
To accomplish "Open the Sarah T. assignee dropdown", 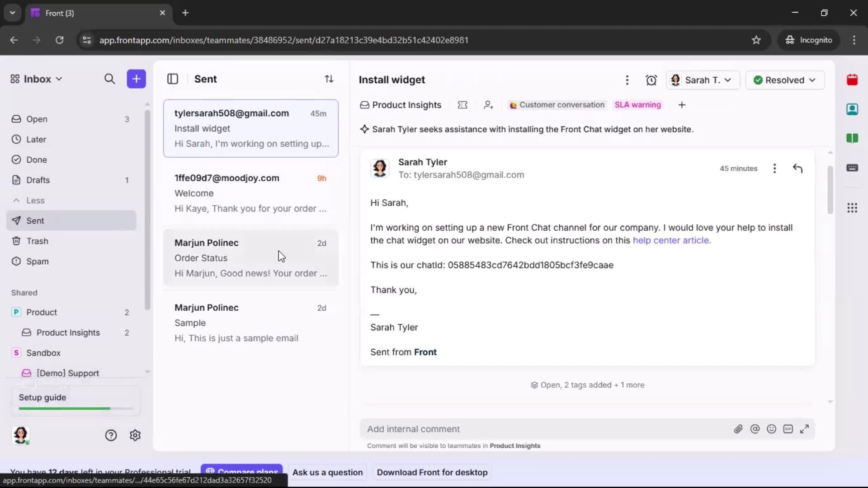I will pos(703,80).
